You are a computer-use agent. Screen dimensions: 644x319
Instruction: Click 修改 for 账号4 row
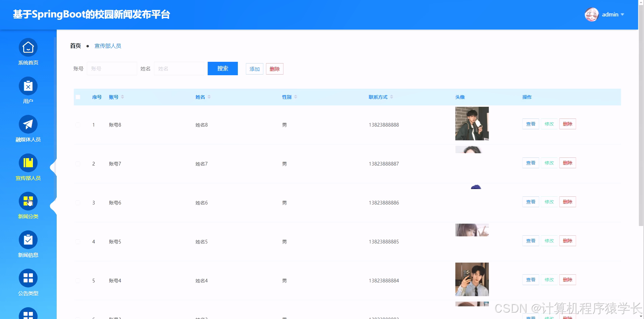click(549, 280)
